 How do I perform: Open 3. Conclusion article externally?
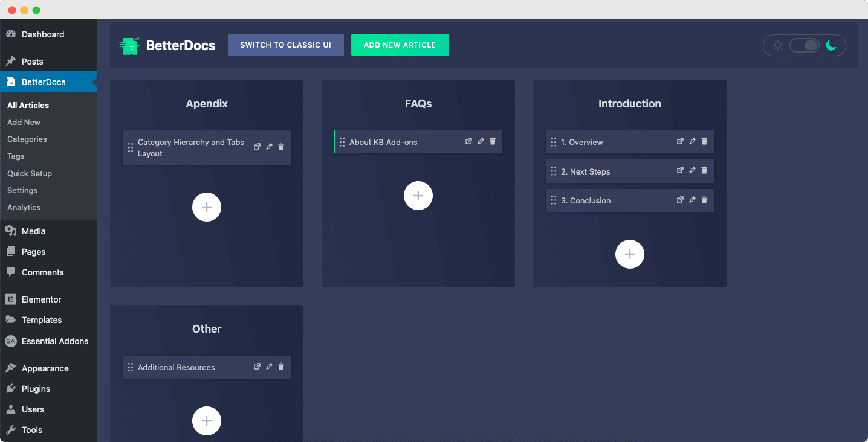680,200
